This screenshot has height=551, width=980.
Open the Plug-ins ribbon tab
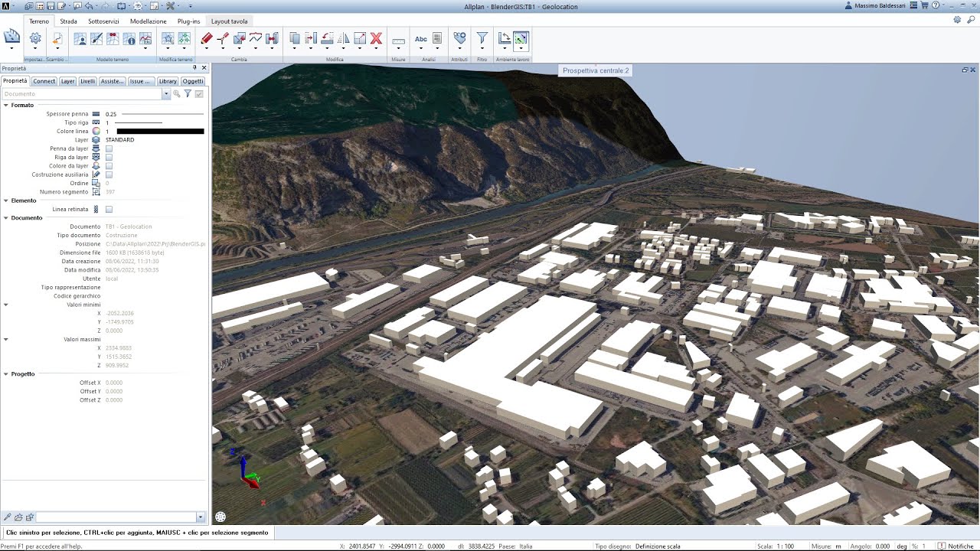(189, 21)
